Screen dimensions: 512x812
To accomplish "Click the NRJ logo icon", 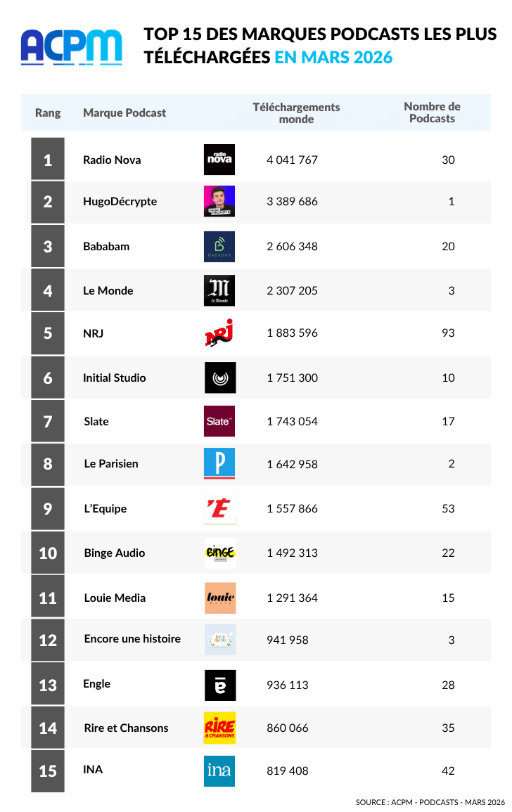I will click(x=219, y=333).
